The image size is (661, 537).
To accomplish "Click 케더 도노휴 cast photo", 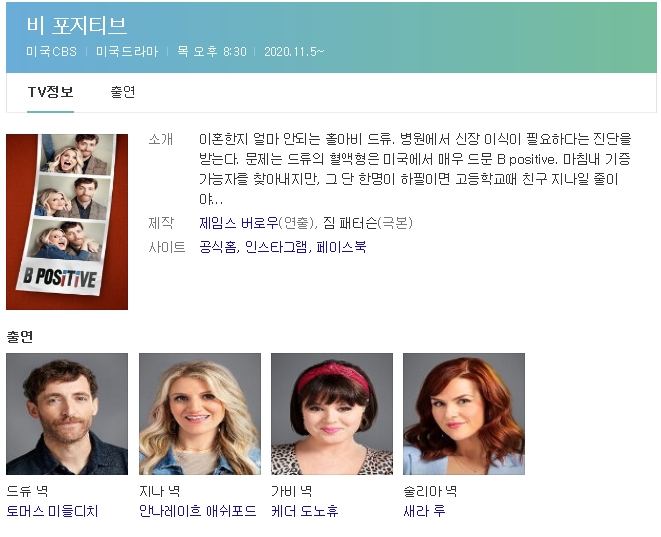I will [331, 413].
